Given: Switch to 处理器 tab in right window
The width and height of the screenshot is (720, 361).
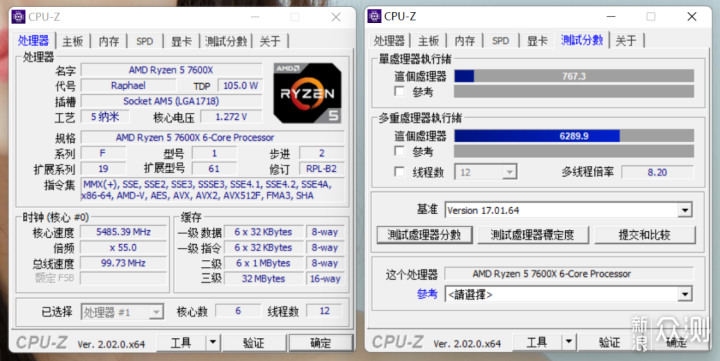Looking at the screenshot, I should point(389,41).
